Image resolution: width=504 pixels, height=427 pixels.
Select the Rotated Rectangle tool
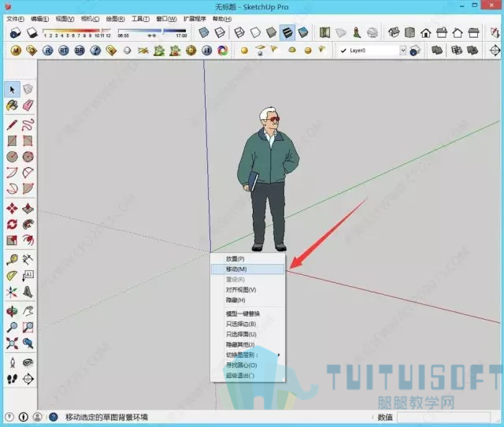point(28,141)
